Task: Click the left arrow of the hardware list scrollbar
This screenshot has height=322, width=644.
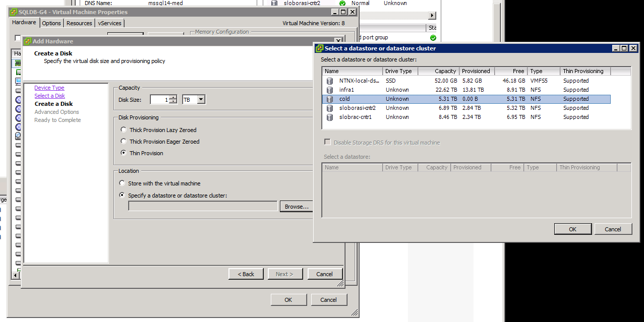Action: coord(16,275)
